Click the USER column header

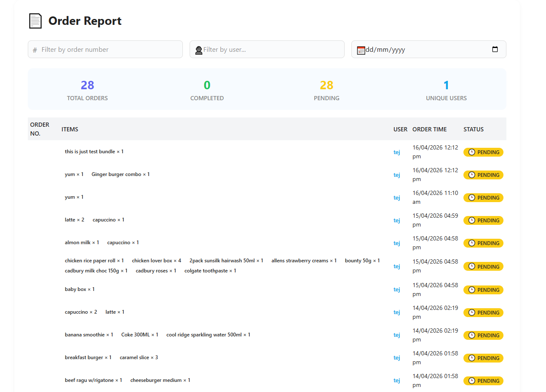tap(400, 129)
